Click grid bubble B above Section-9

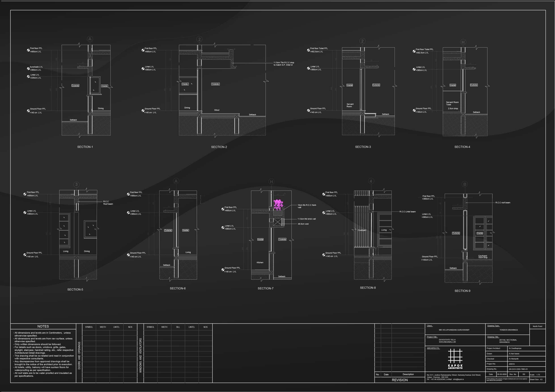pos(464,184)
